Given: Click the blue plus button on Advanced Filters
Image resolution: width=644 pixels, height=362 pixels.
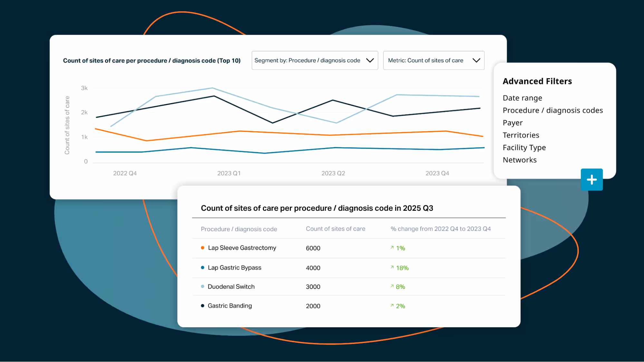Looking at the screenshot, I should click(591, 180).
